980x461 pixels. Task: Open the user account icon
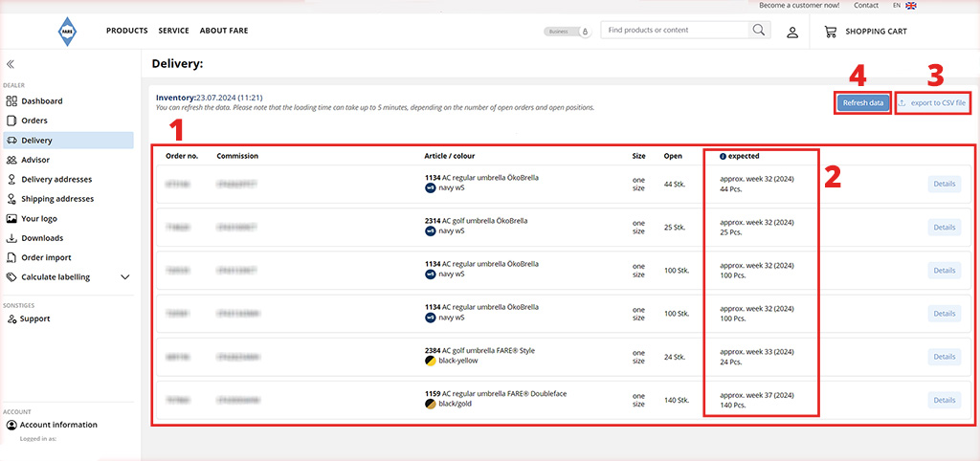click(792, 32)
